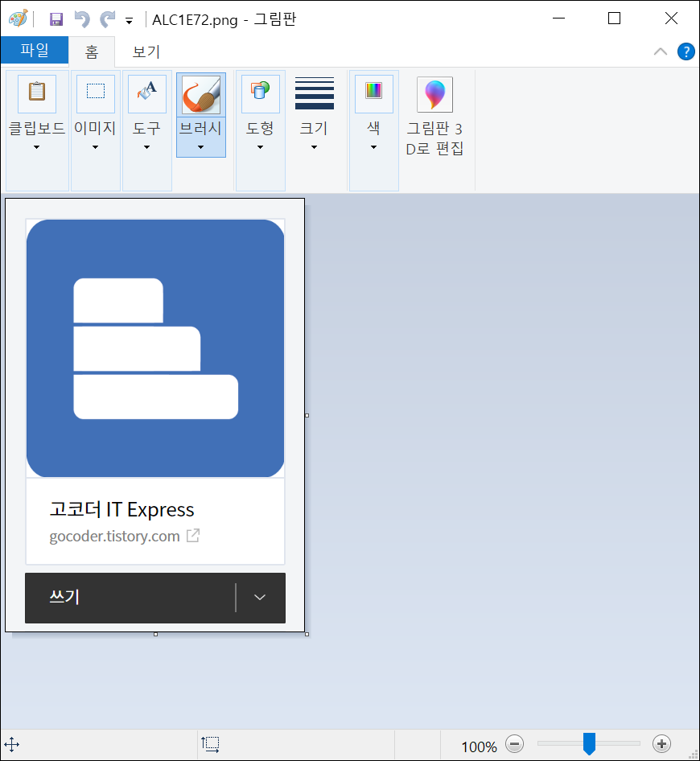The height and width of the screenshot is (761, 700).
Task: Switch to the 보기 tab
Action: pyautogui.click(x=146, y=52)
